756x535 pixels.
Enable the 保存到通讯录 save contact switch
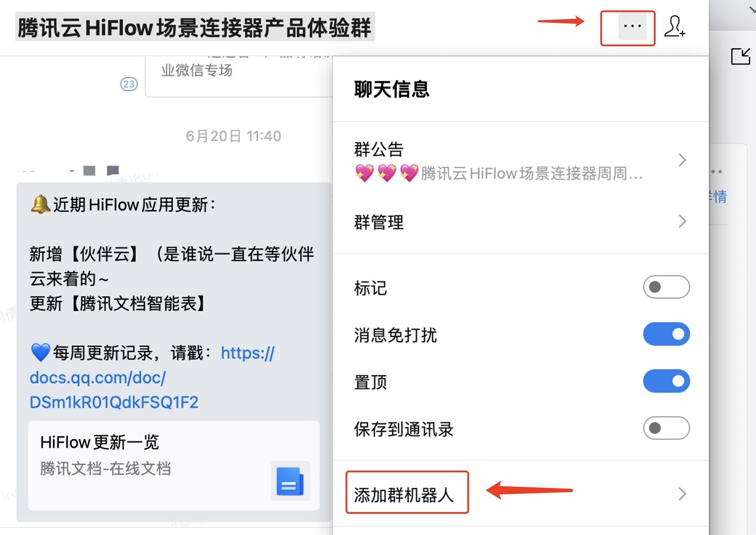(666, 429)
